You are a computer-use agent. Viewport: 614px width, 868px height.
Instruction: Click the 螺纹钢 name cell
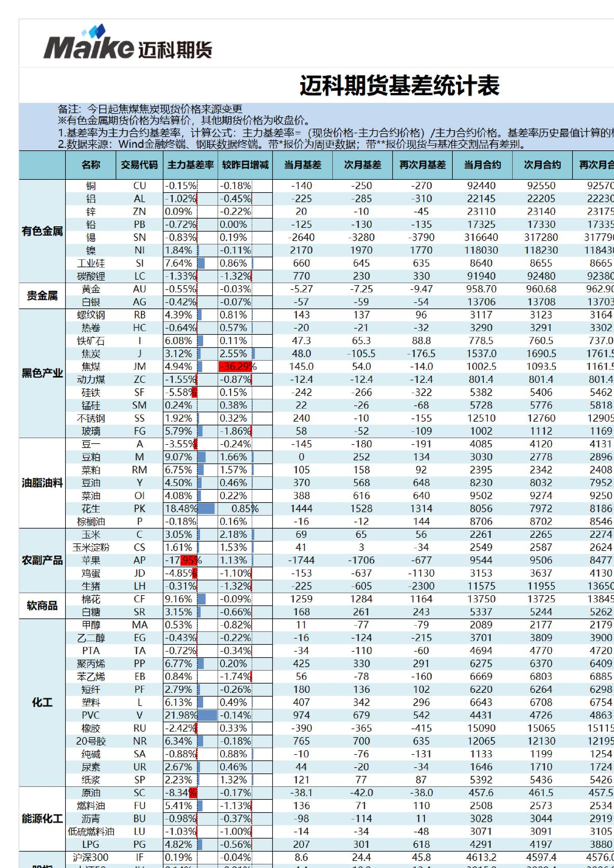click(91, 315)
